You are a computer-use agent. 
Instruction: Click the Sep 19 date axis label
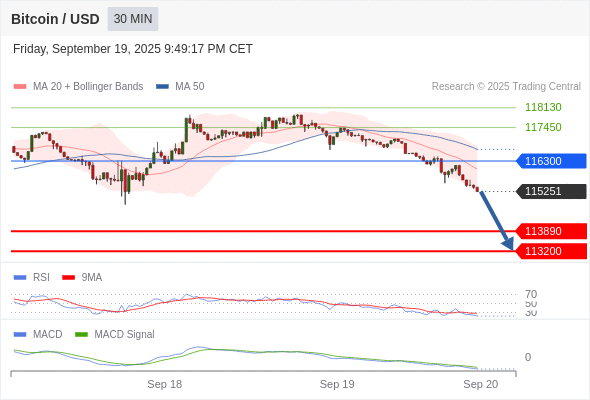(337, 384)
